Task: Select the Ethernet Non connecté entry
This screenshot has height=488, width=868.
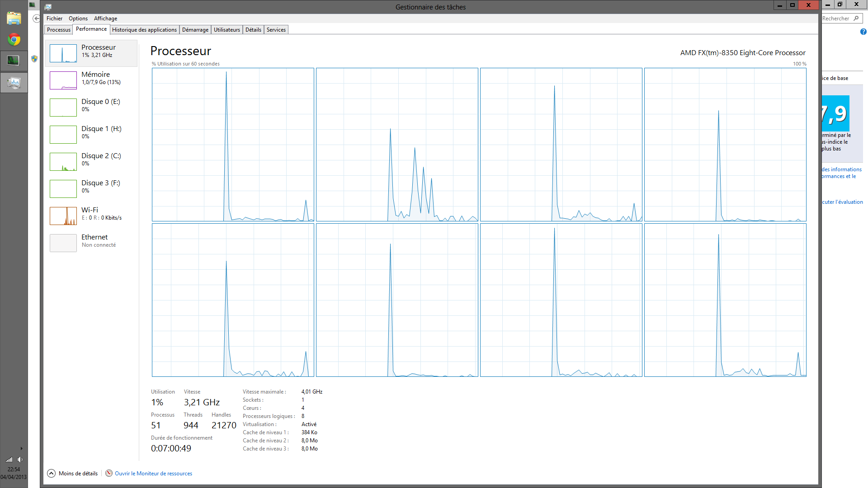Action: (x=99, y=240)
